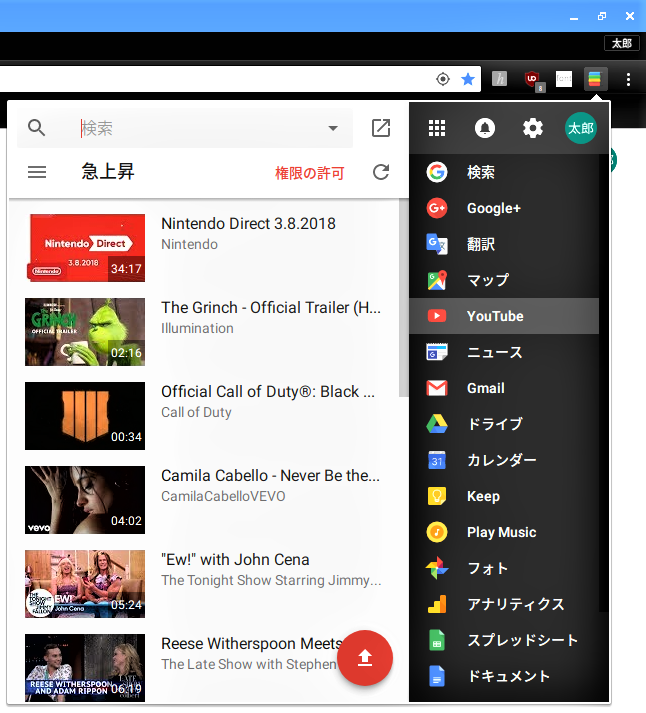The image size is (646, 713).
Task: Click the white font extension icon
Action: pyautogui.click(x=564, y=79)
